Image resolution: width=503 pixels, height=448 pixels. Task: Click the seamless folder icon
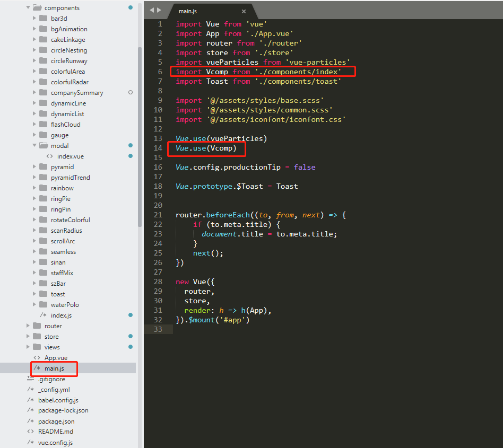44,251
